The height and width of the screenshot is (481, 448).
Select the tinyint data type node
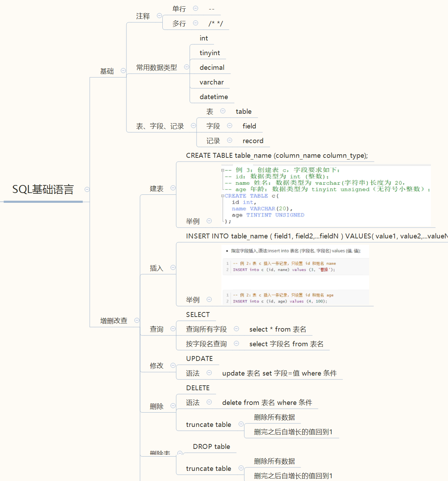click(x=210, y=53)
